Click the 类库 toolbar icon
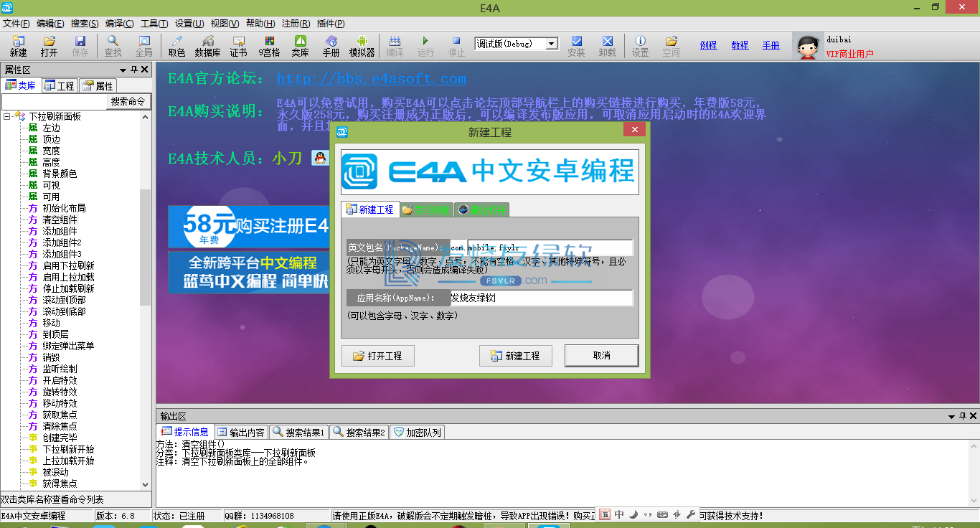Viewport: 980px width, 528px height. pyautogui.click(x=300, y=46)
